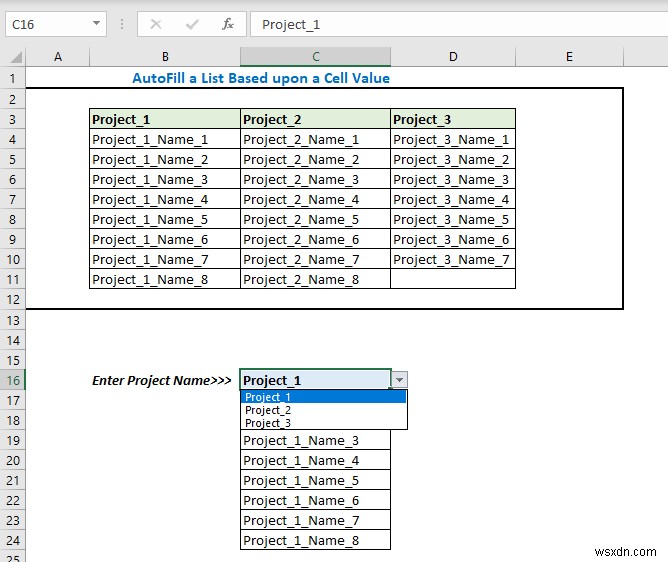
Task: Select cell Project_3_Name_6
Action: pyautogui.click(x=453, y=239)
